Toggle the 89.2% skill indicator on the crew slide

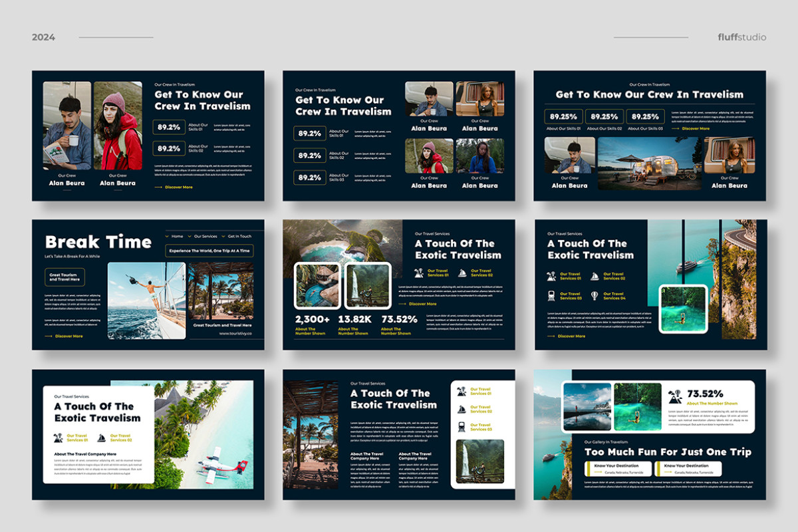[168, 126]
